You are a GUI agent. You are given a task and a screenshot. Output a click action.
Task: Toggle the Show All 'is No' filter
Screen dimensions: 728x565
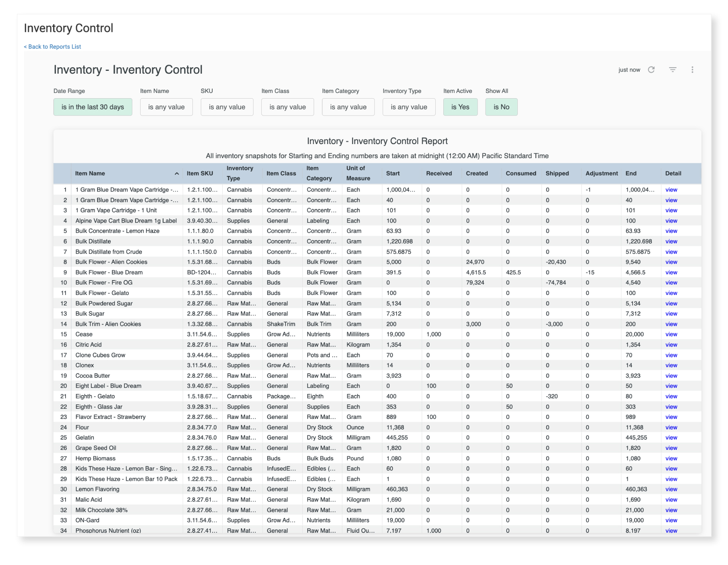(501, 107)
